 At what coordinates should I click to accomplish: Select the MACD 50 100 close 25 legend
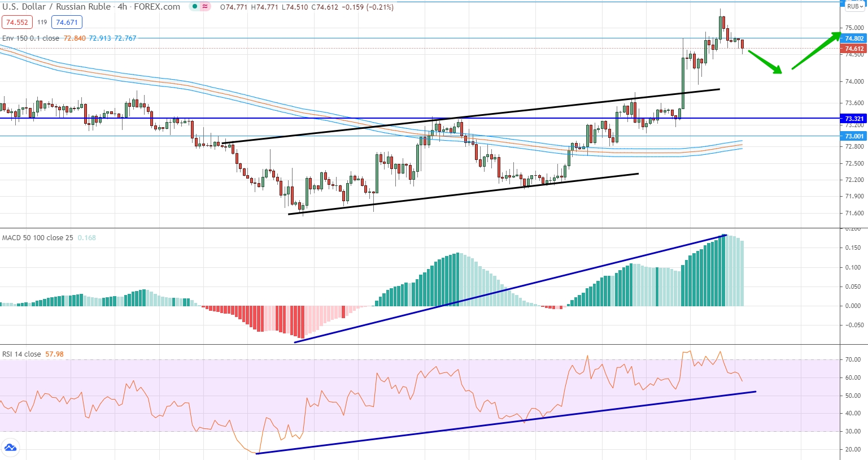38,238
